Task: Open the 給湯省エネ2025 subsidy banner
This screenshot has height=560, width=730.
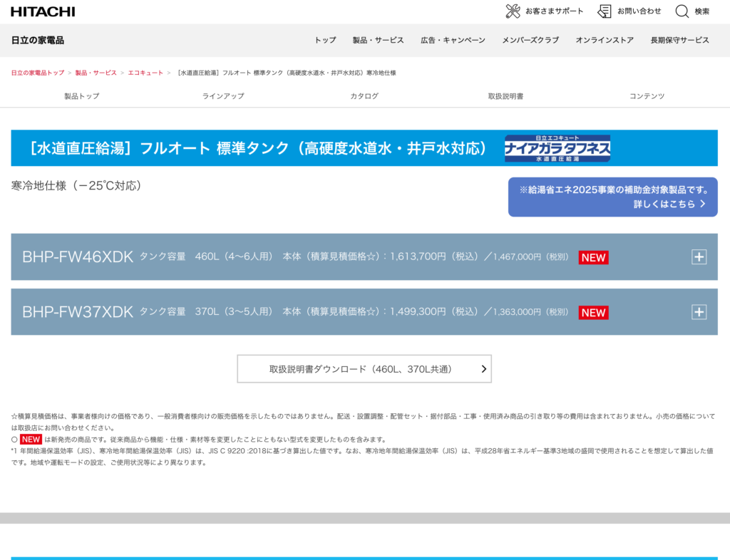Action: coord(612,197)
